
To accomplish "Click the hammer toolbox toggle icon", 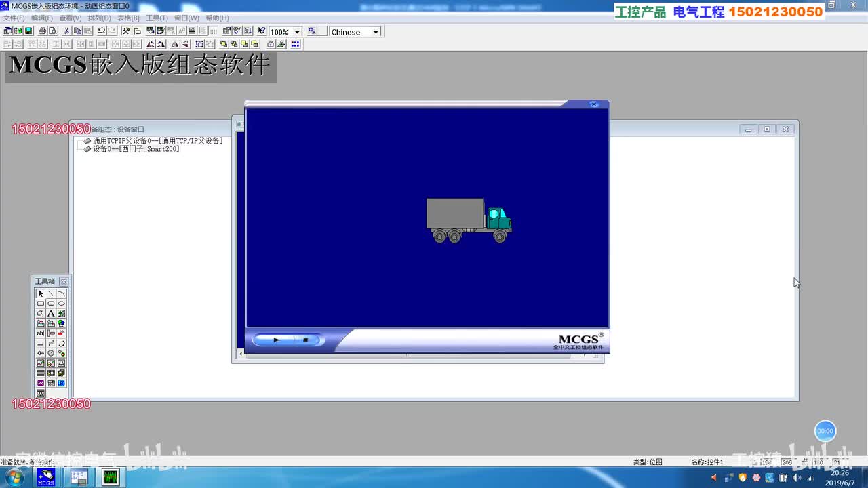I will pyautogui.click(x=126, y=31).
